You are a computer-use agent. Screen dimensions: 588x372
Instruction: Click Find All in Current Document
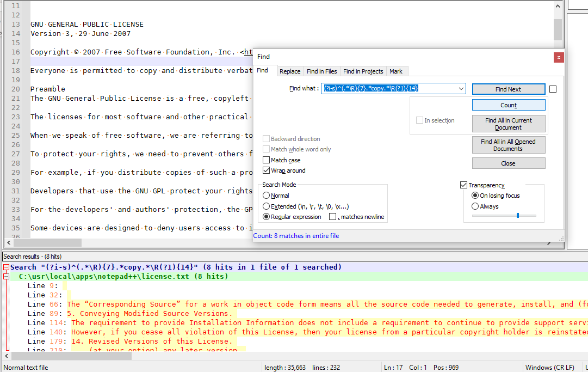click(509, 124)
